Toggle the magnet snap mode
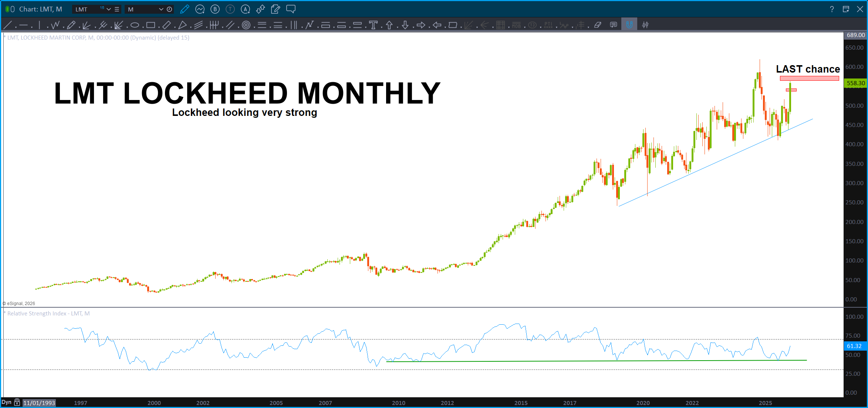 pyautogui.click(x=629, y=25)
